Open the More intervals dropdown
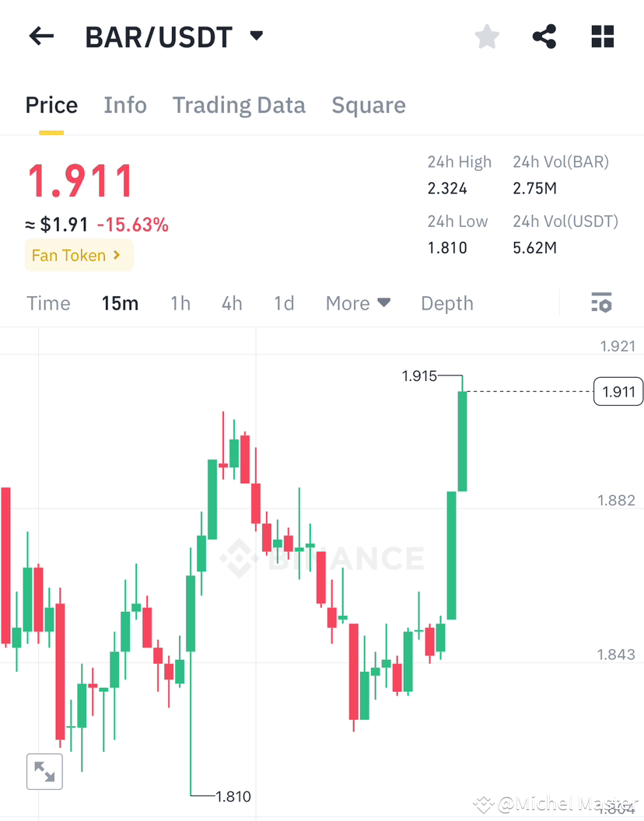644x821 pixels. point(359,303)
